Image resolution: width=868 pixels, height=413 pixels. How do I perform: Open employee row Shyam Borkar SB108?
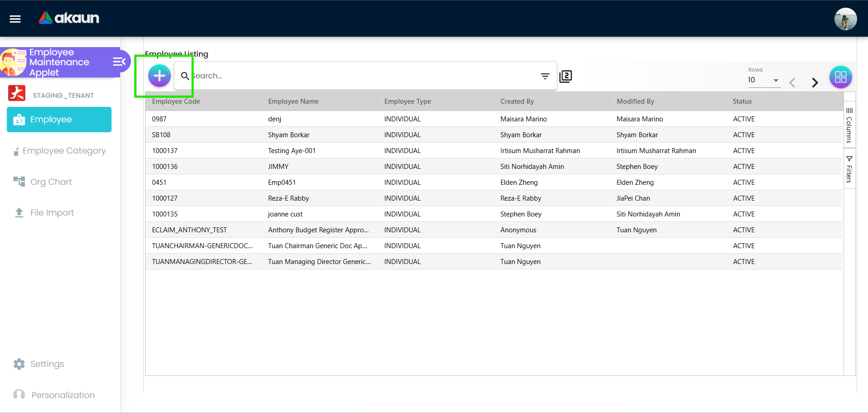coord(289,135)
